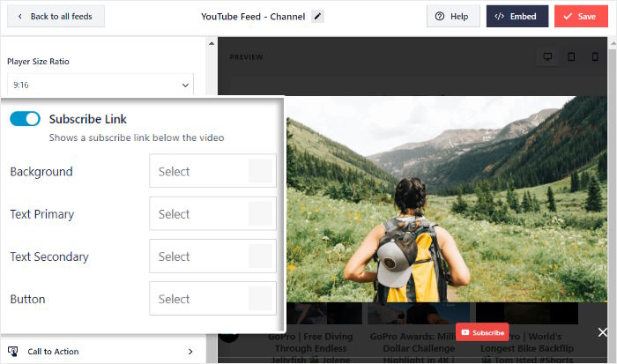This screenshot has width=617, height=364.
Task: Click the desktop preview icon
Action: pyautogui.click(x=547, y=57)
